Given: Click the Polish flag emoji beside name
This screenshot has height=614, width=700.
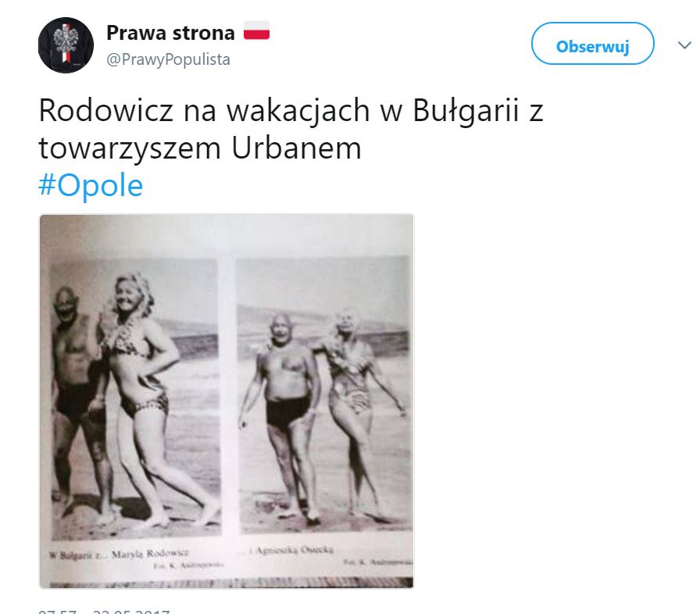Looking at the screenshot, I should (257, 31).
